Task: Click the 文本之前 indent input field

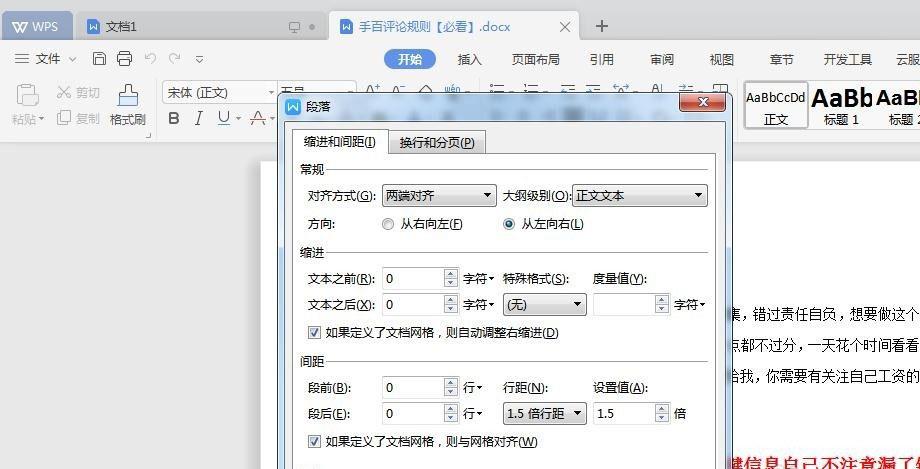Action: 413,279
